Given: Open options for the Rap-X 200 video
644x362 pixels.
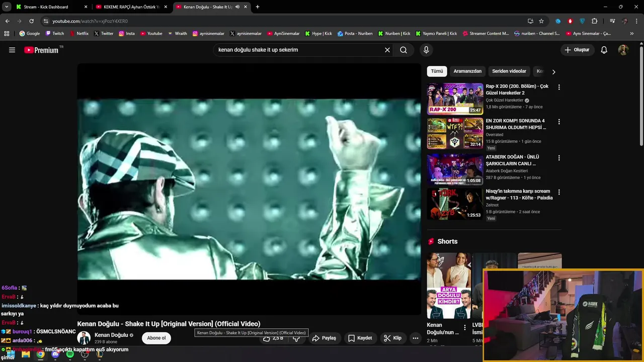Looking at the screenshot, I should point(559,87).
